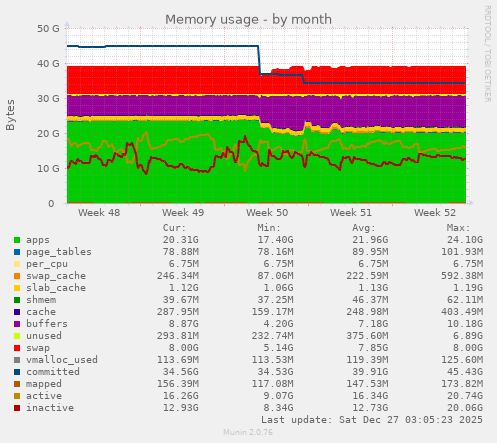
Task: Click the unused max value 6.89G
Action: click(468, 336)
